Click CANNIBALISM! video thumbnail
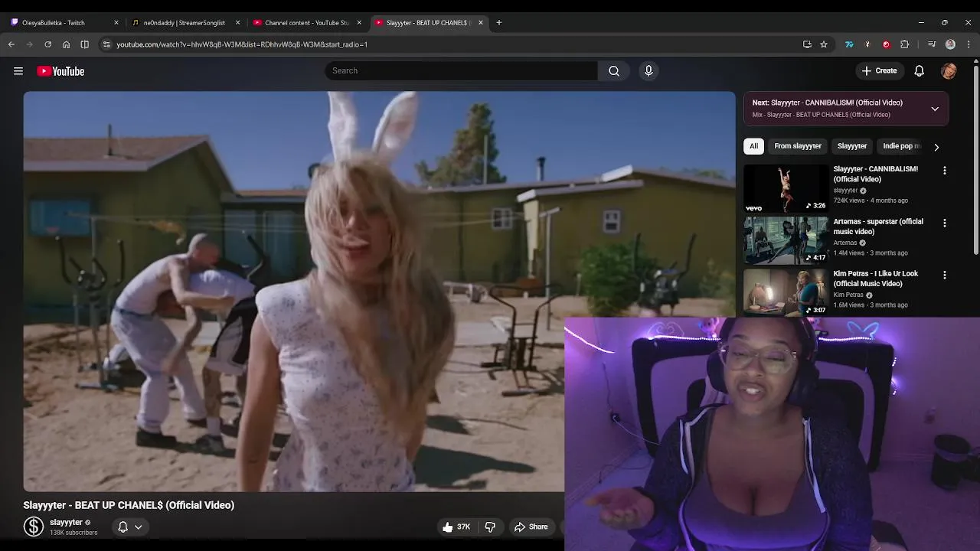 (786, 188)
